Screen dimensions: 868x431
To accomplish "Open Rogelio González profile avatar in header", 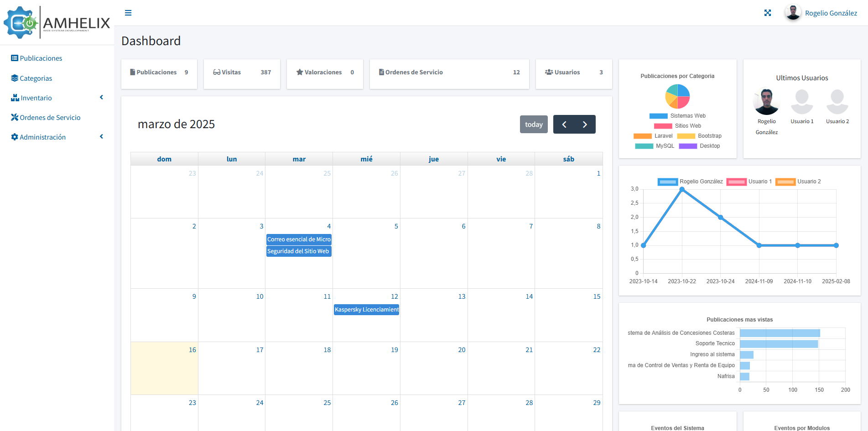I will click(x=793, y=13).
